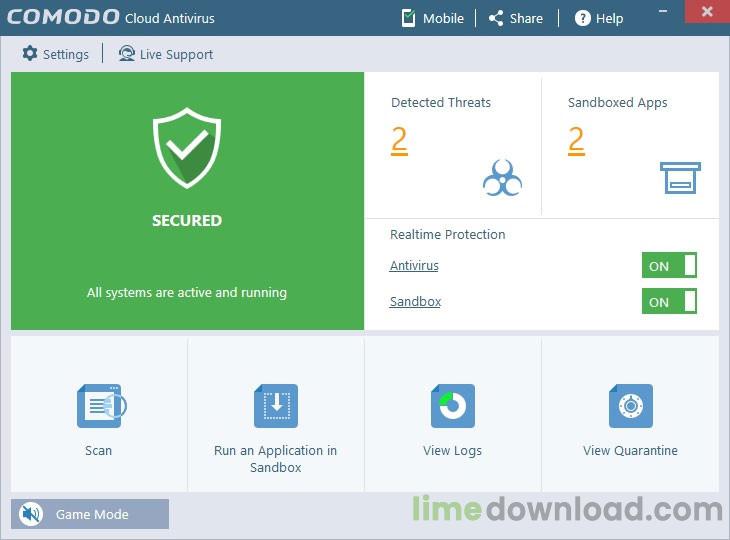Click the Run an Application in Sandbox label
Image resolution: width=730 pixels, height=540 pixels.
point(275,459)
